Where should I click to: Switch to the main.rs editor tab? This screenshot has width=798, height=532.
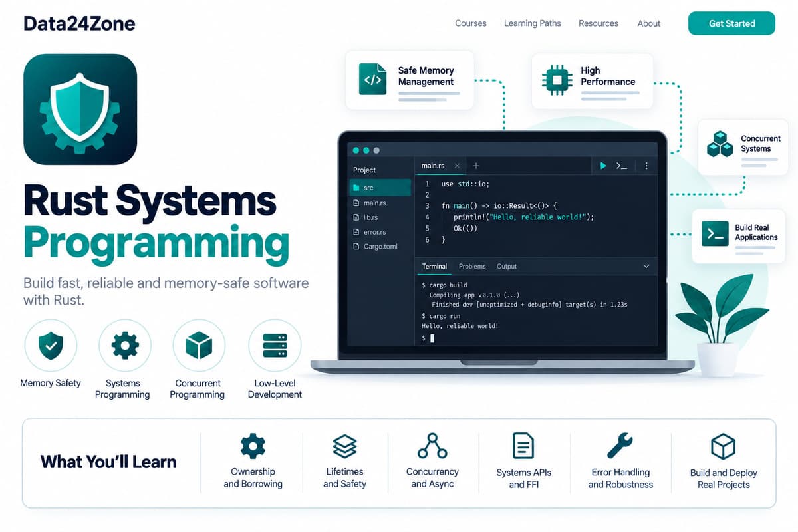click(x=440, y=166)
